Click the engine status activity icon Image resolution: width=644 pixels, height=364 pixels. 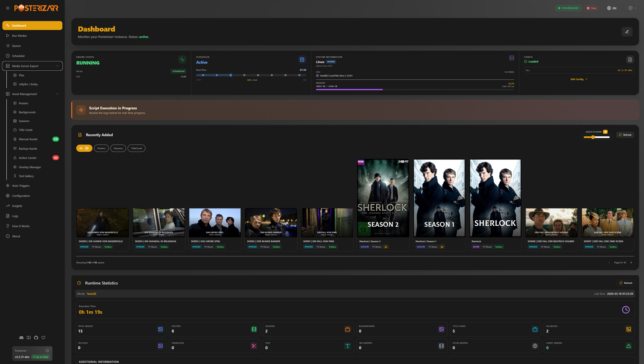click(x=182, y=59)
